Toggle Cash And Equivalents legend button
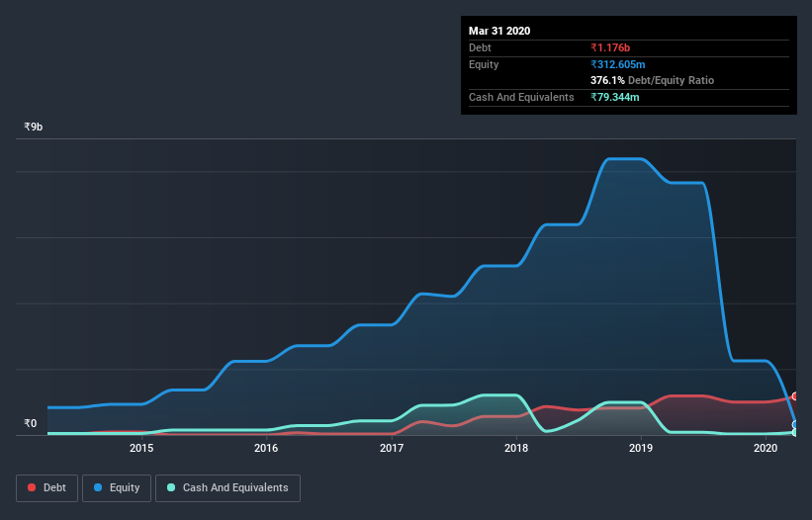Screen dimensions: 812x520 pyautogui.click(x=227, y=488)
